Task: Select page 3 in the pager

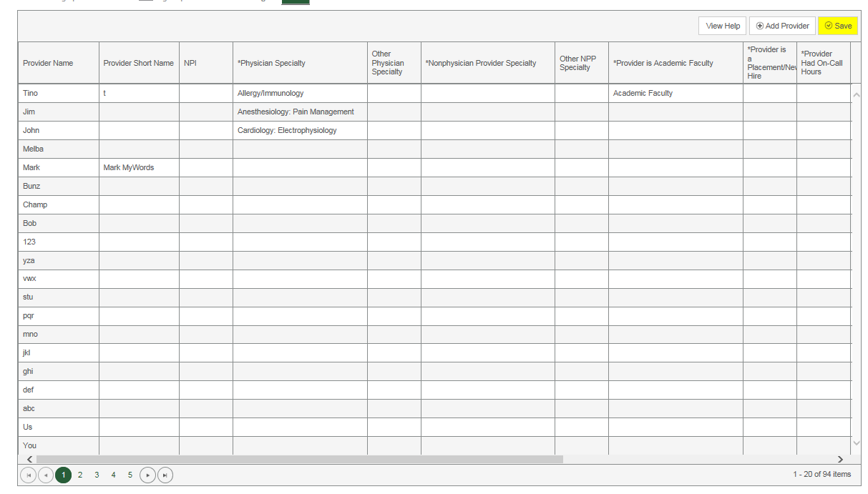Action: (97, 475)
